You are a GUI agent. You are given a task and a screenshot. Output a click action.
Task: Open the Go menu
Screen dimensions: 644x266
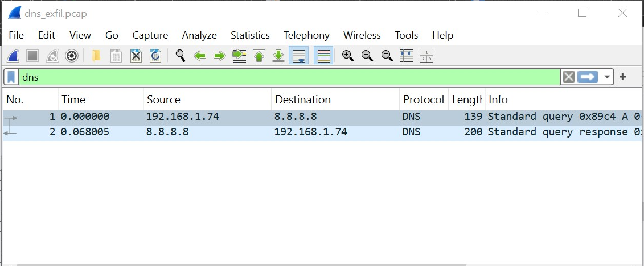pyautogui.click(x=112, y=35)
